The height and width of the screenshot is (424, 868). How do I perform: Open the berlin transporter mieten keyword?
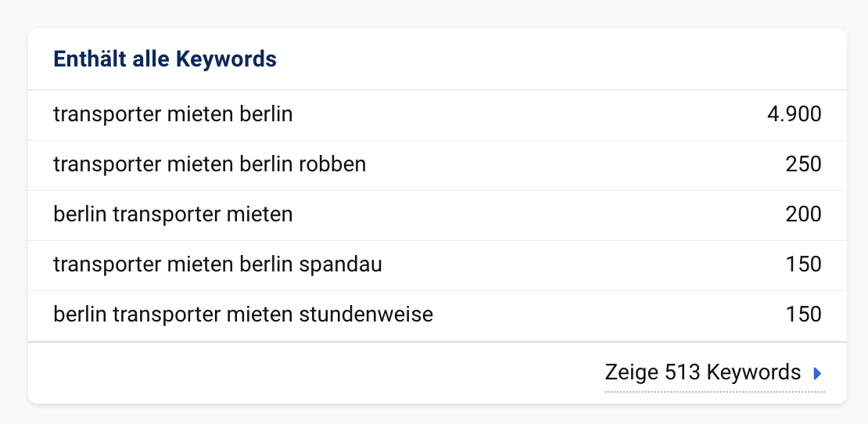tap(173, 214)
